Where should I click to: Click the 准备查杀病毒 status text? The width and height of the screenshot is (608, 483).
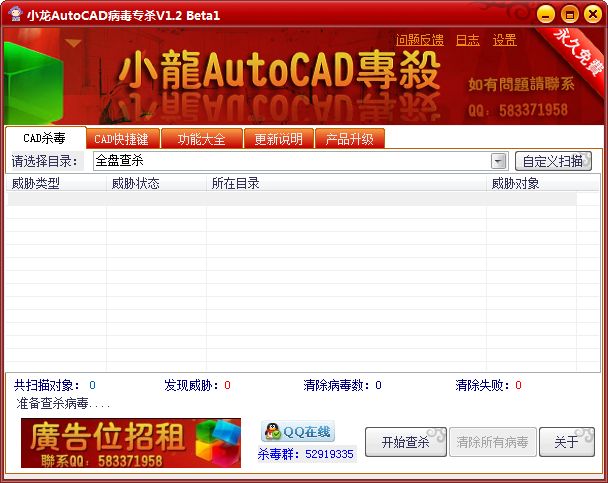pyautogui.click(x=63, y=404)
